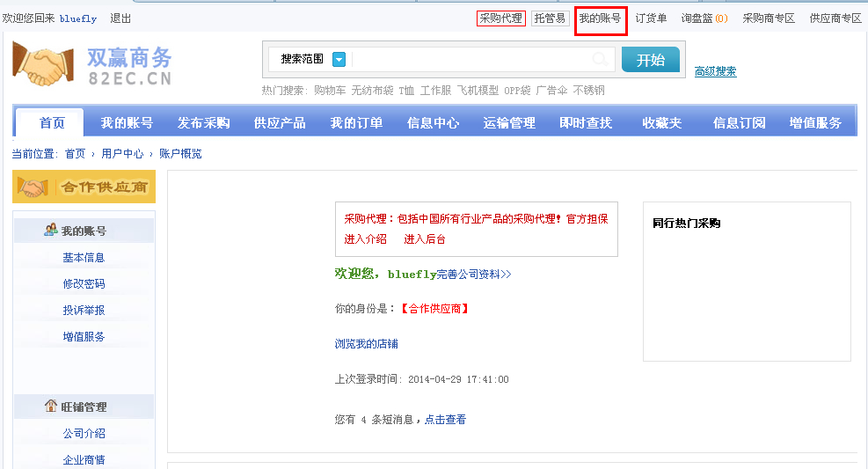This screenshot has width=868, height=469.
Task: Open the 高级搜索 link
Action: pyautogui.click(x=715, y=71)
